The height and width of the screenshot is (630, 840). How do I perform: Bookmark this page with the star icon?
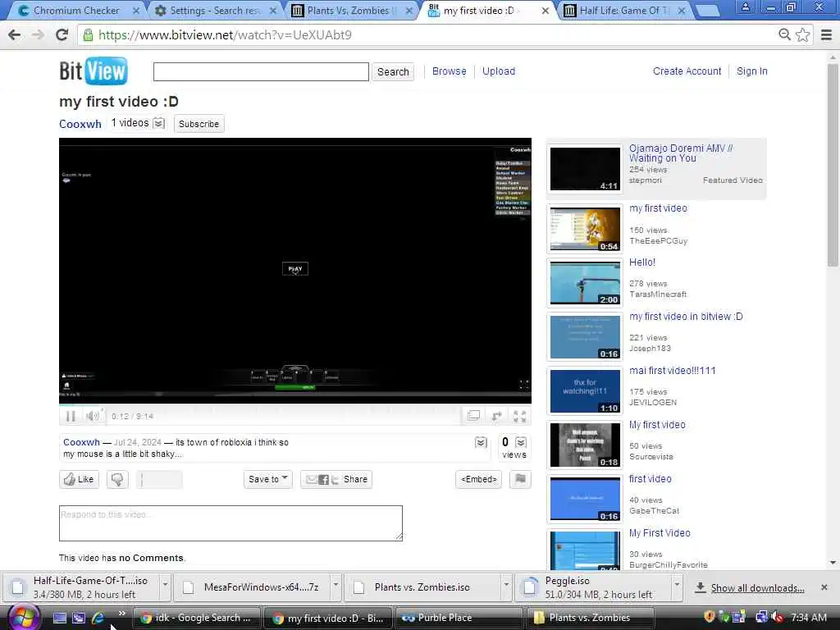coord(802,34)
